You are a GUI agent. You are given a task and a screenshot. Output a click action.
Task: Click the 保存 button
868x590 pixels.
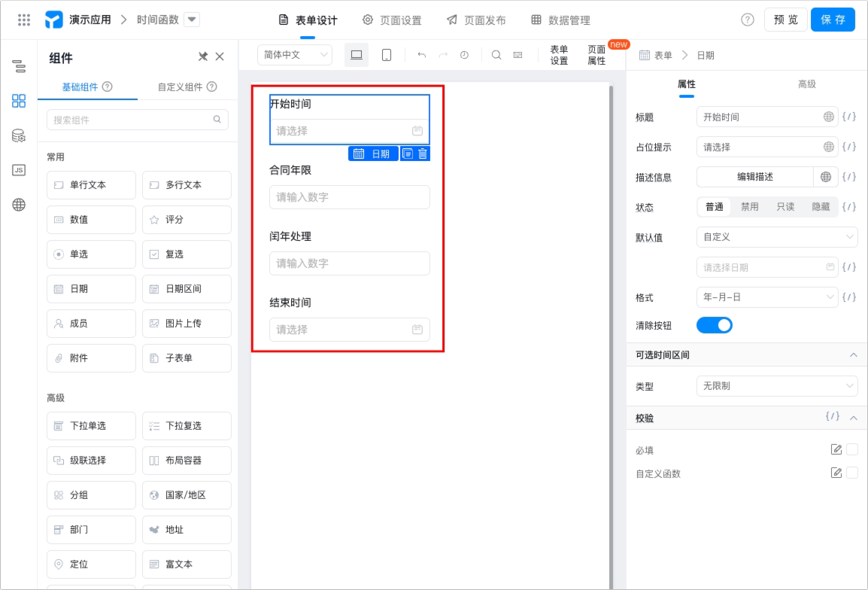click(x=833, y=20)
